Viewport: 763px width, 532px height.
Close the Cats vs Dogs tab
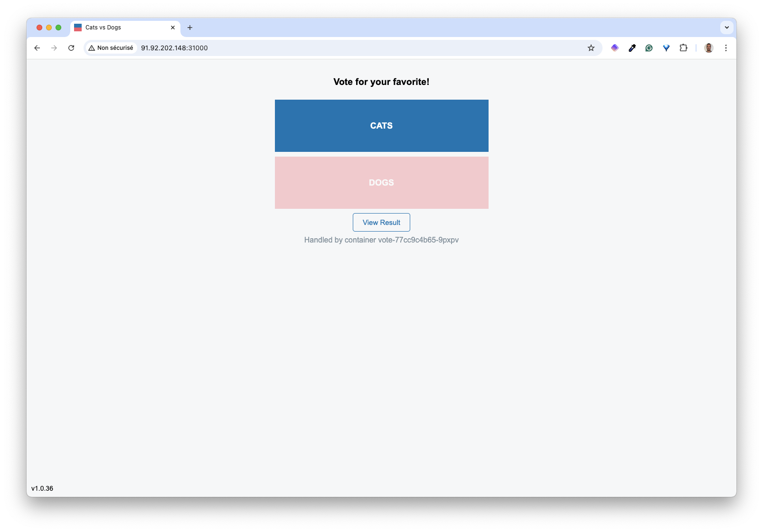point(173,28)
